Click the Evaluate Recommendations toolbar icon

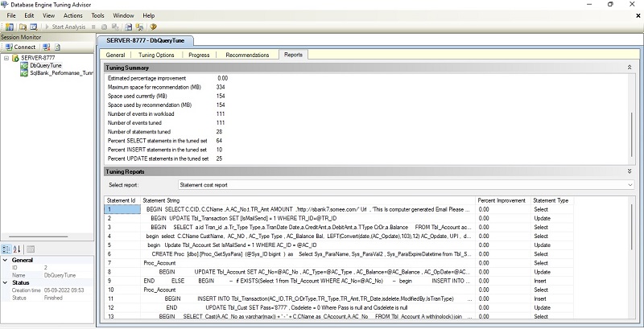pyautogui.click(x=115, y=27)
